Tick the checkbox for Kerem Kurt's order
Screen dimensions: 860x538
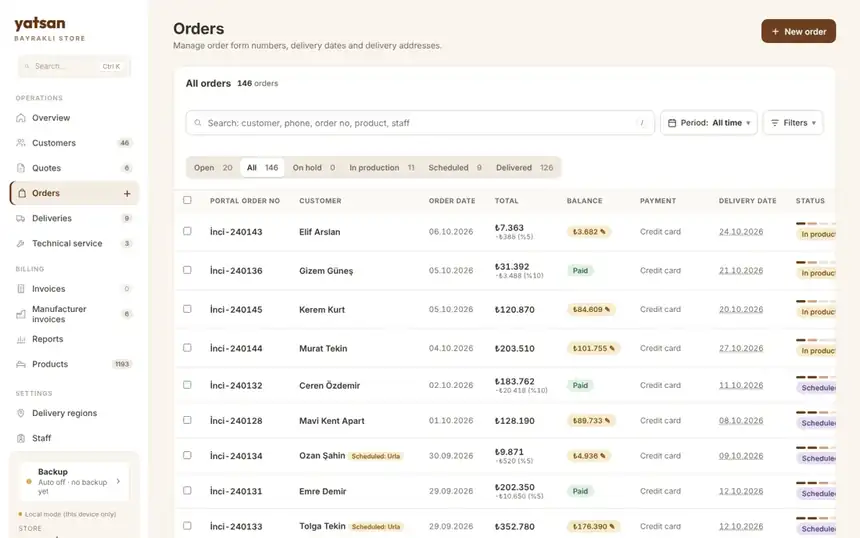187,309
